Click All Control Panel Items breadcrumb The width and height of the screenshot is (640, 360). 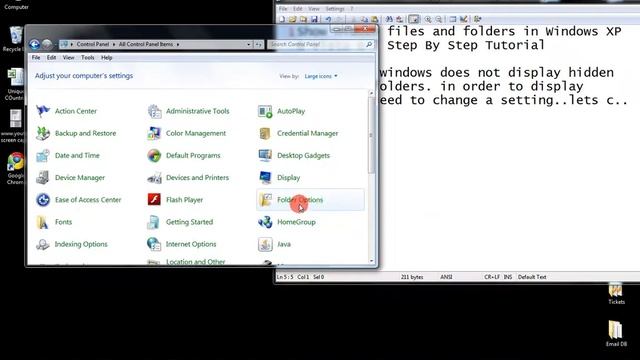pos(146,44)
